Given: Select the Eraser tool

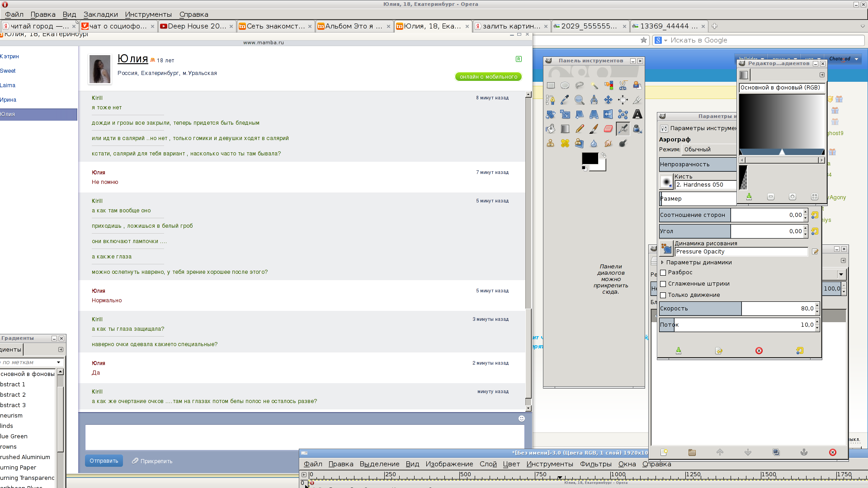Looking at the screenshot, I should pos(609,129).
